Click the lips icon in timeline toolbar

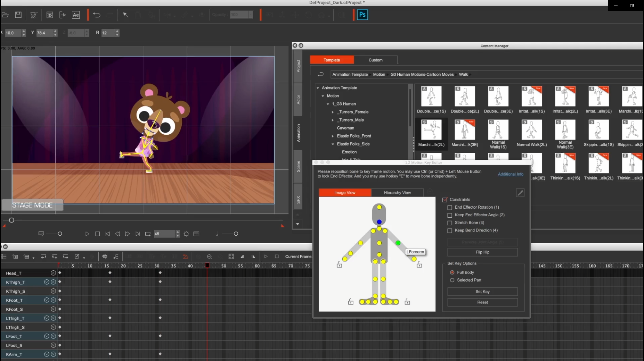click(x=105, y=257)
